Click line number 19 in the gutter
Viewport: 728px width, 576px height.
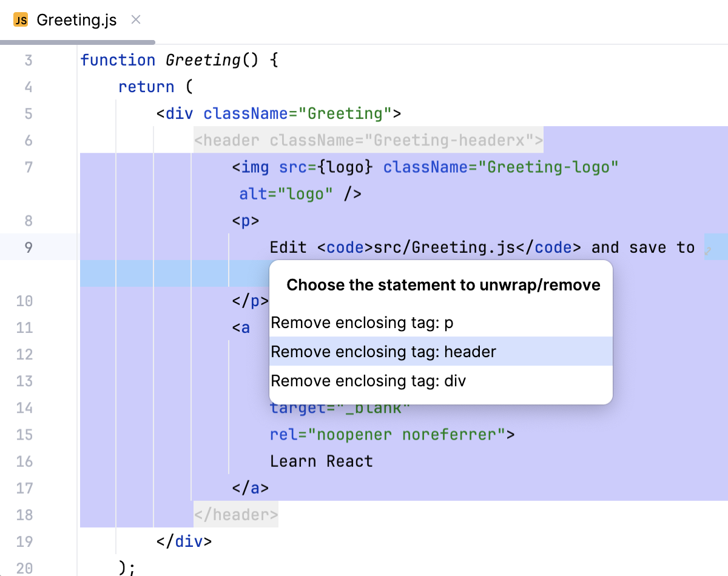(x=24, y=541)
